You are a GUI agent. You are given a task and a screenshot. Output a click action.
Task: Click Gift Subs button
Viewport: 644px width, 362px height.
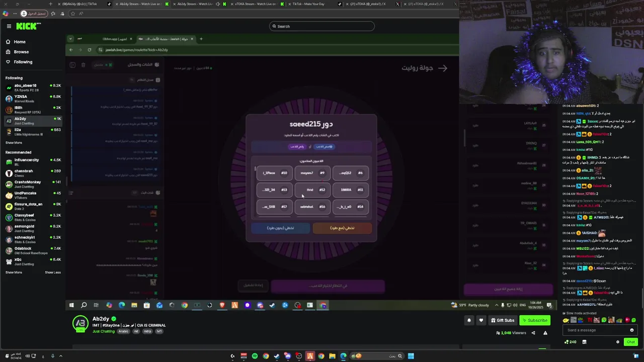[502, 320]
